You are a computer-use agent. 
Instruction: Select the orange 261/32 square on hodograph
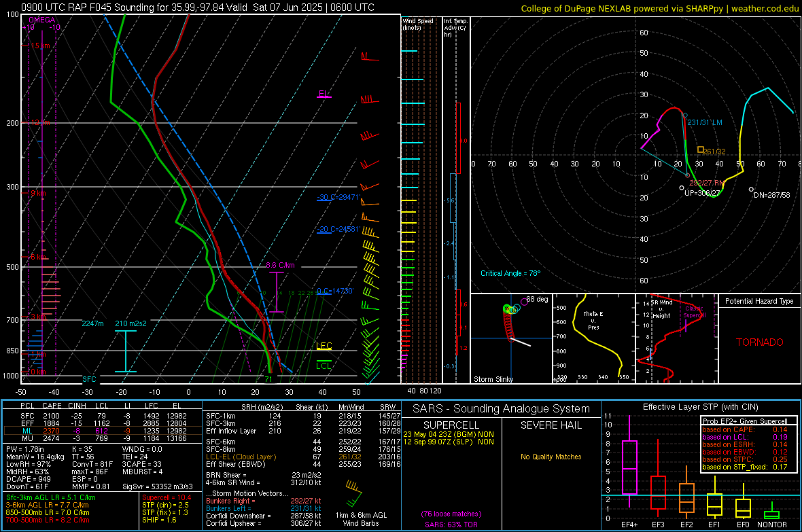tap(700, 150)
